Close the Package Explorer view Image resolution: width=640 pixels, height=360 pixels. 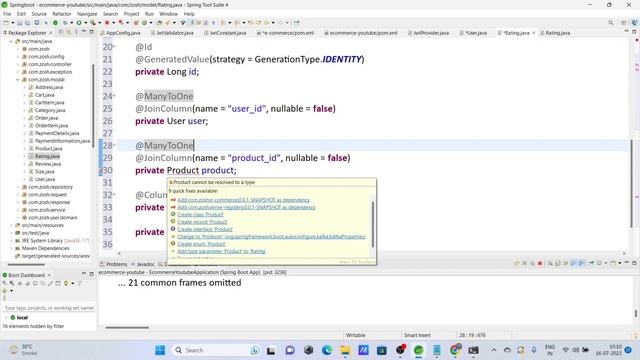51,33
